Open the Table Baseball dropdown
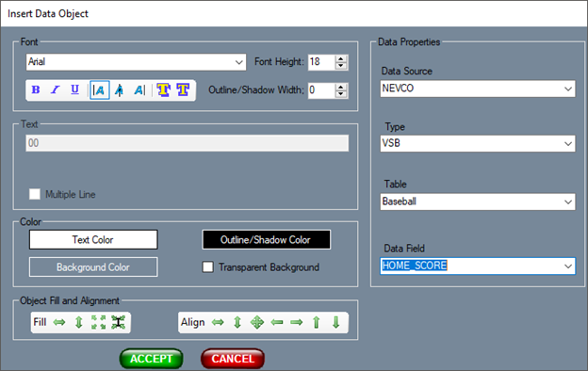Viewport: 588px width, 371px height. [568, 202]
